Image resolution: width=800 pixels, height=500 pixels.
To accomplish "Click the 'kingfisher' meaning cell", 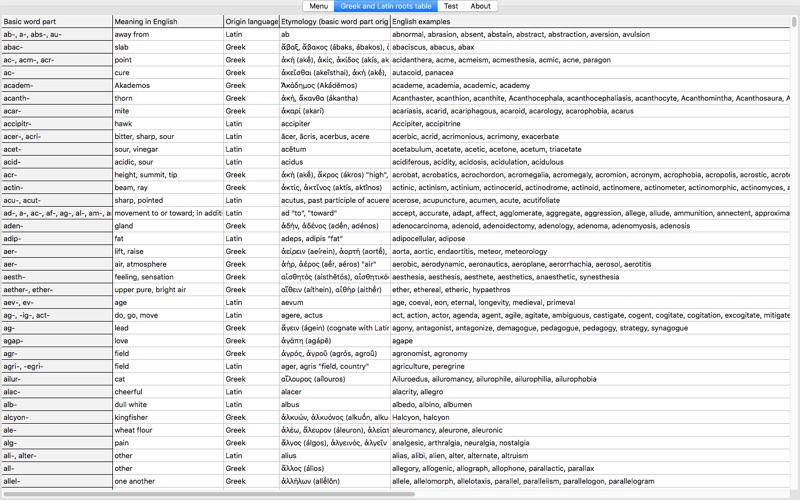I will click(168, 417).
